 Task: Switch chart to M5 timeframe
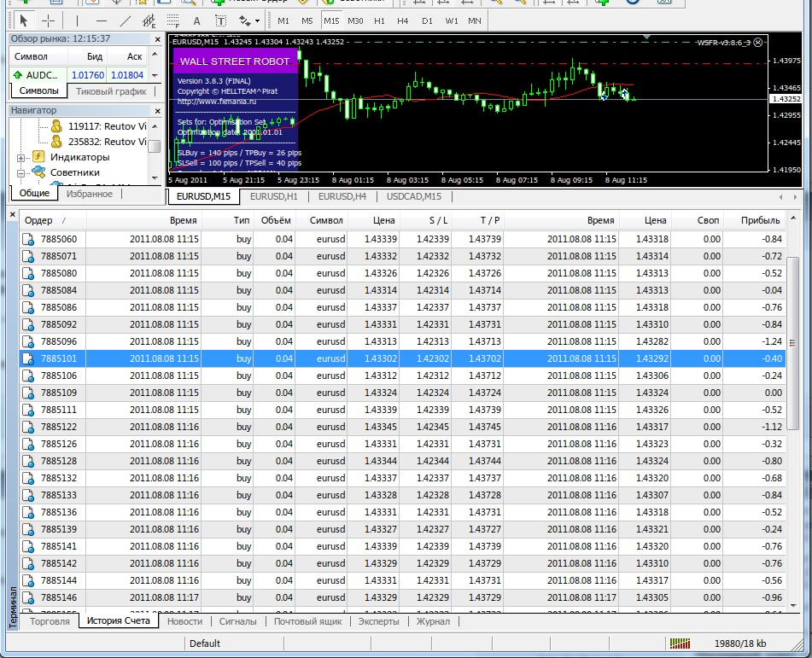[307, 20]
